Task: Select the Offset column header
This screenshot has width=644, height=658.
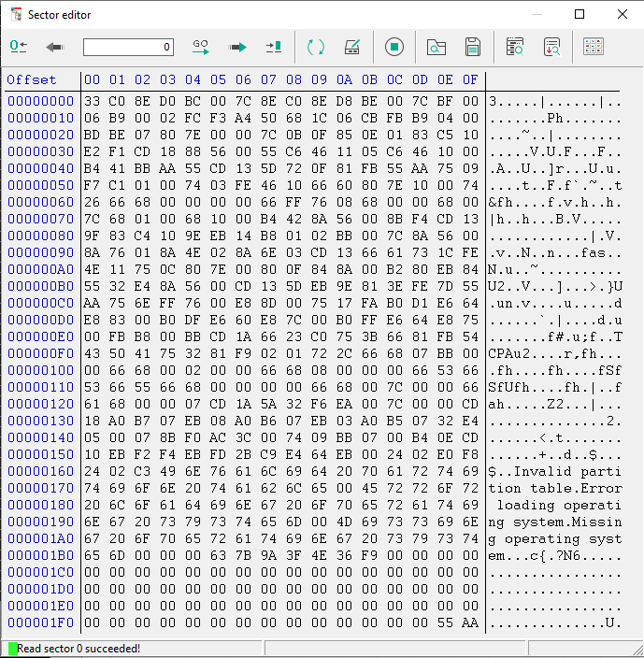Action: 32,79
